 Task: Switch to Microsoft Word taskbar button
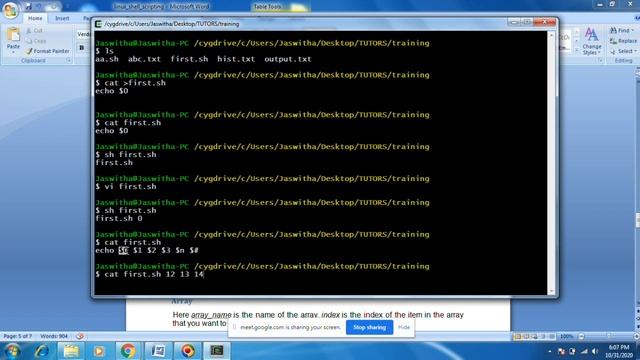[x=158, y=351]
